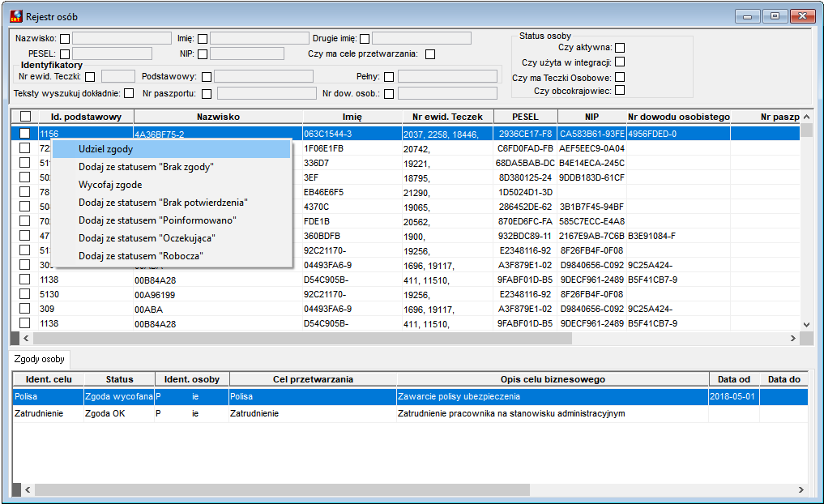Sort by Nazwisko column header
Screen dimensions: 824x504
point(218,117)
